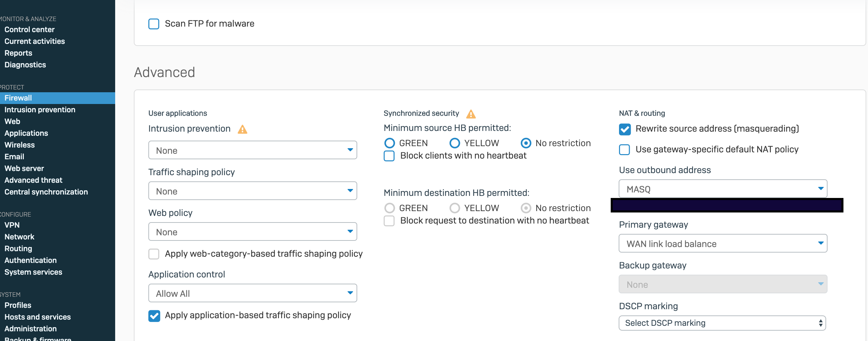This screenshot has width=868, height=341.
Task: Open Application control Allow All dropdown
Action: coord(252,293)
